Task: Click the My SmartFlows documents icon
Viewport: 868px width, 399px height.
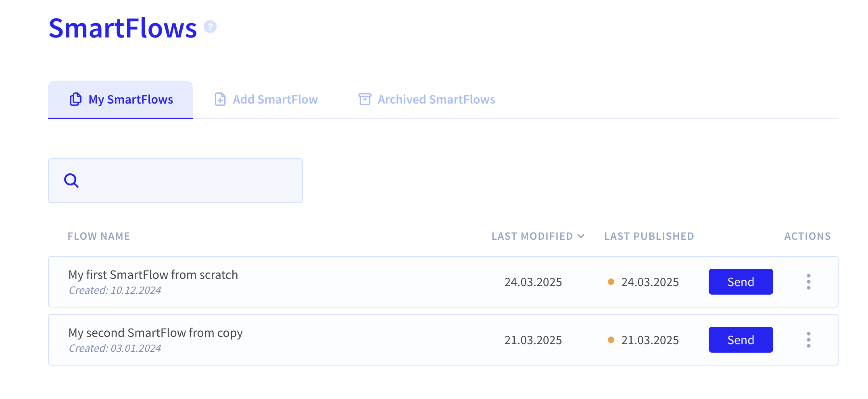Action: pos(76,99)
